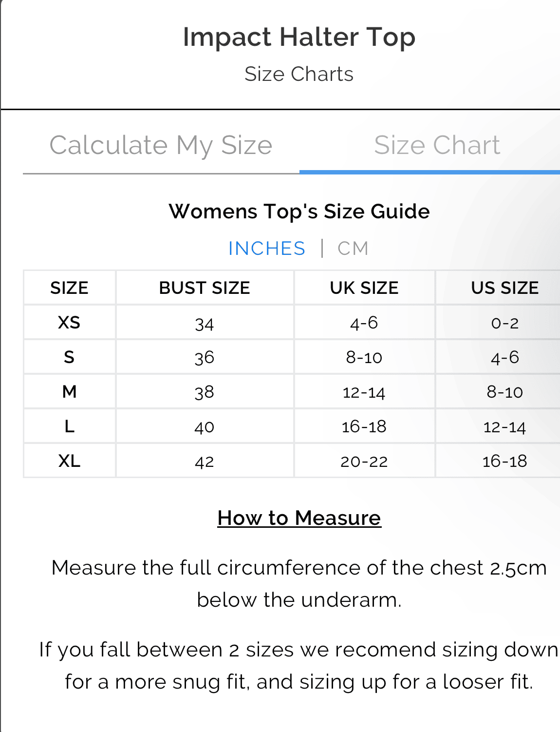The image size is (560, 732).
Task: Click the L size row label
Action: pos(69,426)
